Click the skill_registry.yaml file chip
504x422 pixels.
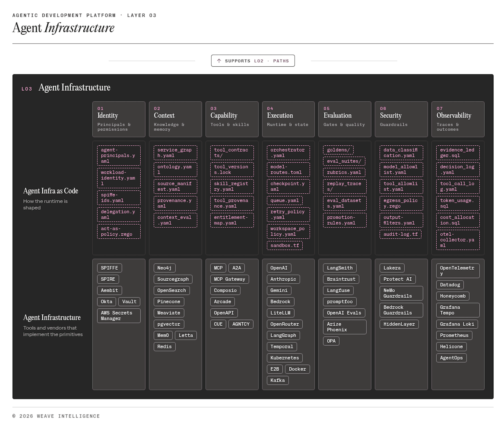(232, 186)
